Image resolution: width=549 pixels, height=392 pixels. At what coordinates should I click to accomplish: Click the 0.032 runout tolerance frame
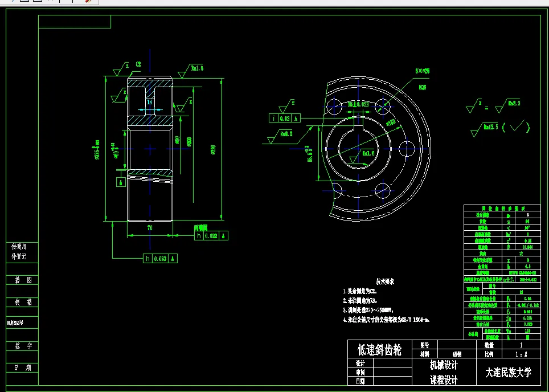(160, 259)
